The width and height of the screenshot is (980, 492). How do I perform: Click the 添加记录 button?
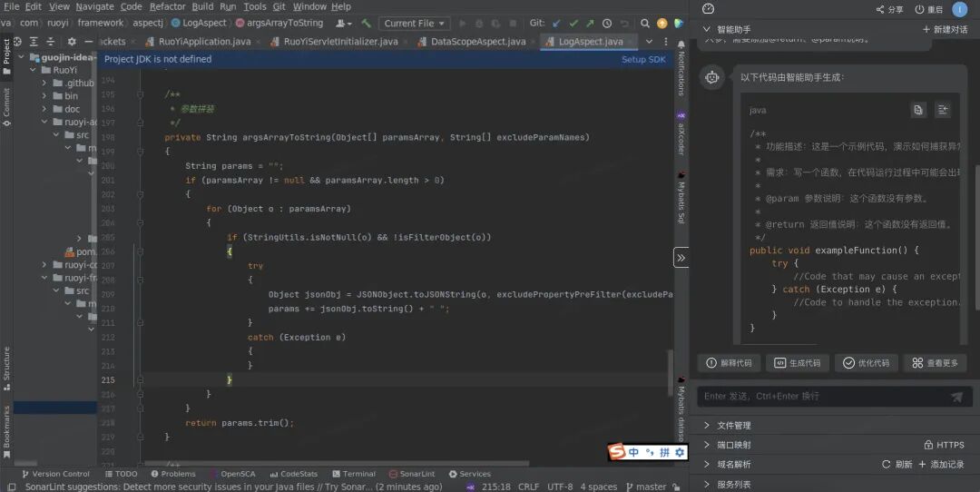(x=943, y=465)
